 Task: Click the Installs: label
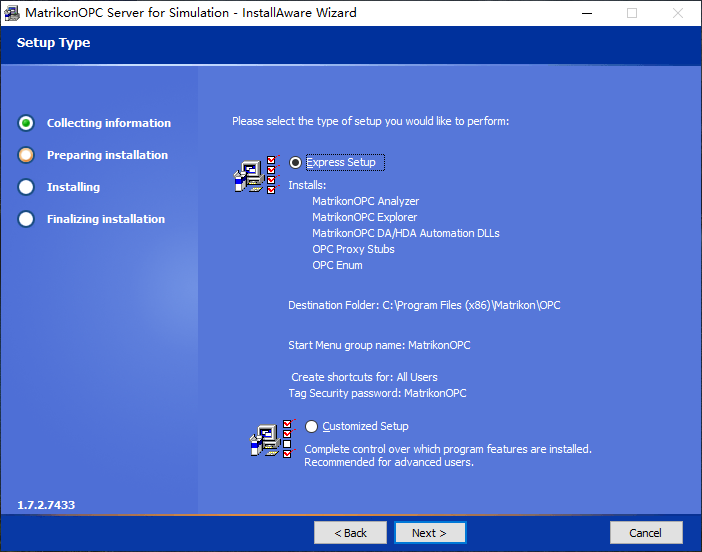tap(307, 185)
